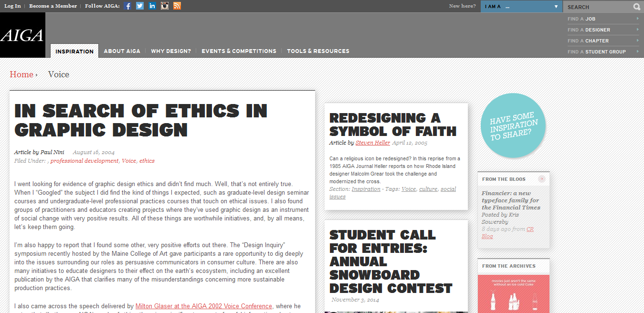Open Voice tag in Redesigning card
The height and width of the screenshot is (313, 644).
click(x=409, y=189)
